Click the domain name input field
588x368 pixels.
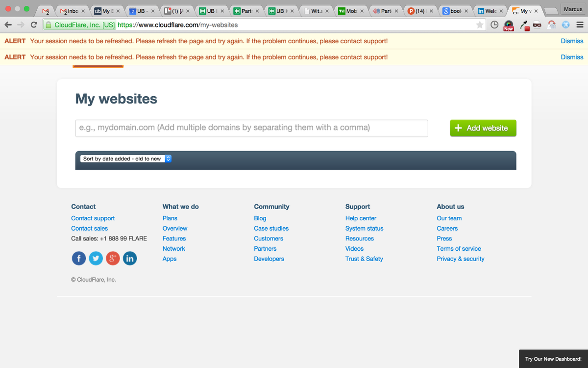click(x=251, y=128)
